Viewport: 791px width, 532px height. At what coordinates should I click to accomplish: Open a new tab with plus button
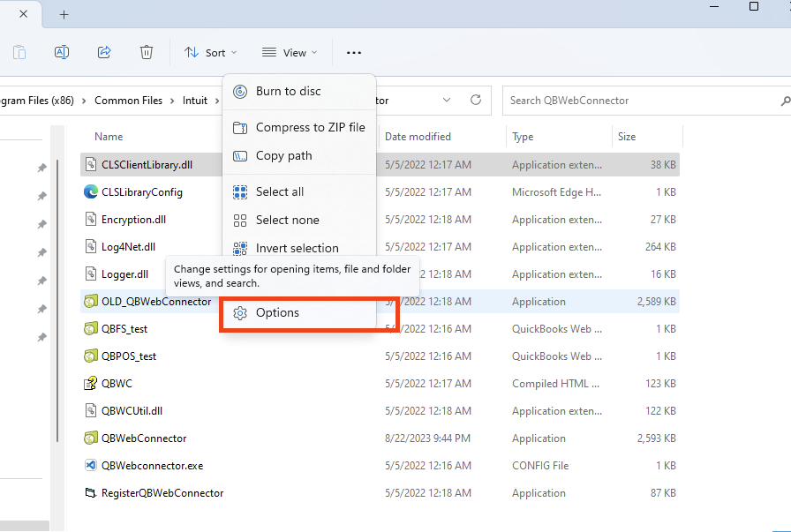click(x=64, y=15)
